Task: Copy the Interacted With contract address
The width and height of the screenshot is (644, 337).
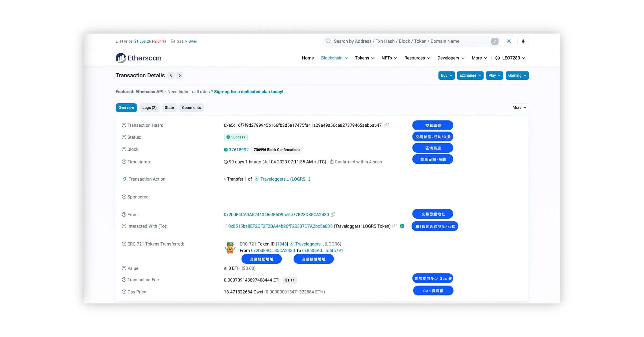Action: pyautogui.click(x=395, y=226)
